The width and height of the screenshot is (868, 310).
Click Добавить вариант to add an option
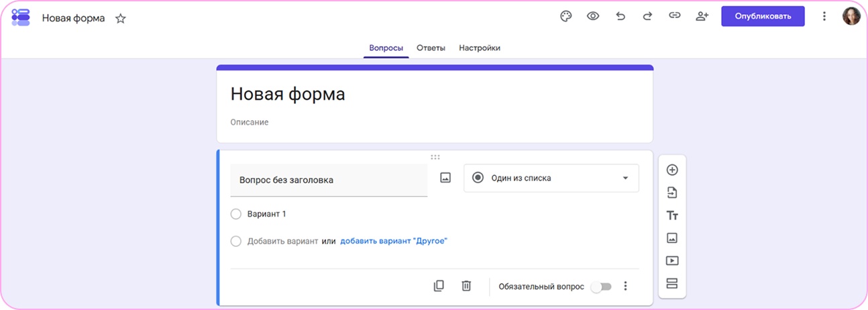[x=282, y=241]
